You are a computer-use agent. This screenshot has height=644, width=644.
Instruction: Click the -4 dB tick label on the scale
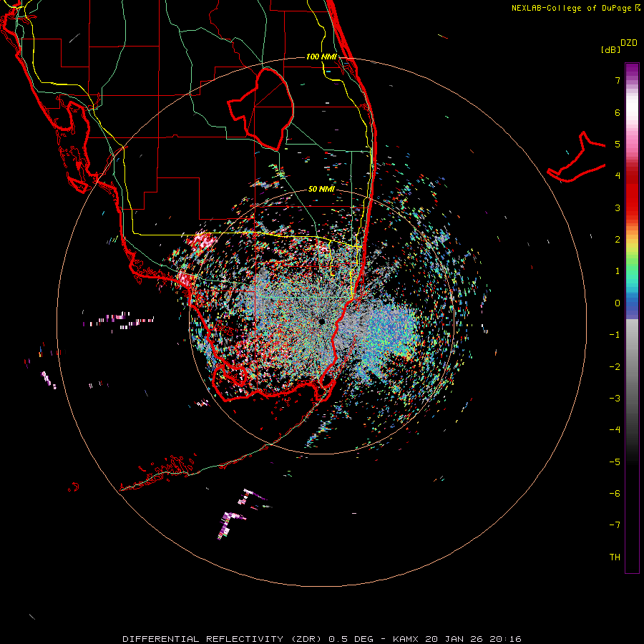[x=615, y=429]
